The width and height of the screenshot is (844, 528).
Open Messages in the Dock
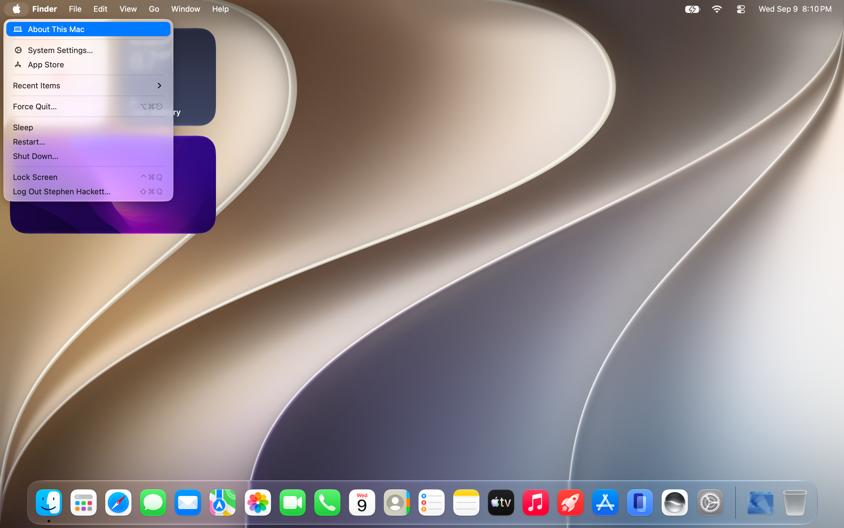pyautogui.click(x=153, y=503)
